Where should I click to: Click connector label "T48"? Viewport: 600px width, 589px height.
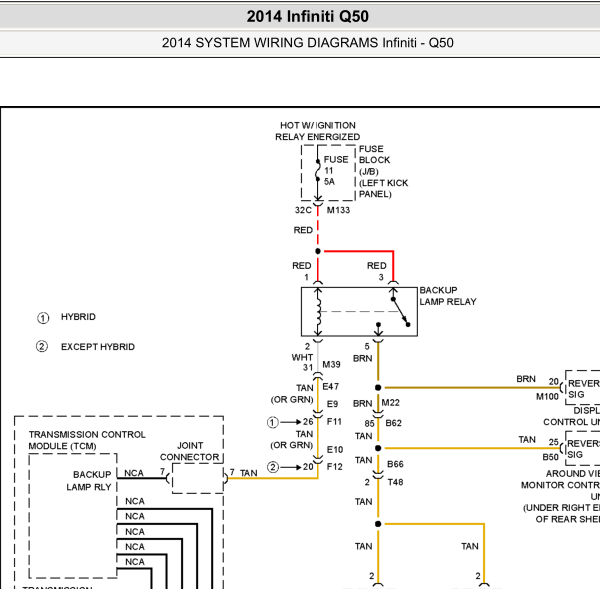click(395, 482)
